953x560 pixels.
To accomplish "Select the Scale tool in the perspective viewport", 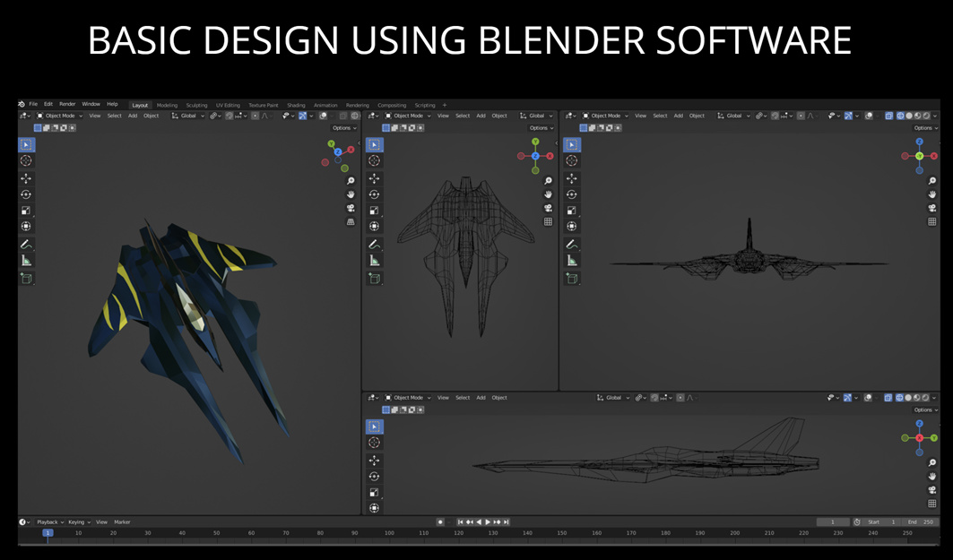I will (x=26, y=211).
